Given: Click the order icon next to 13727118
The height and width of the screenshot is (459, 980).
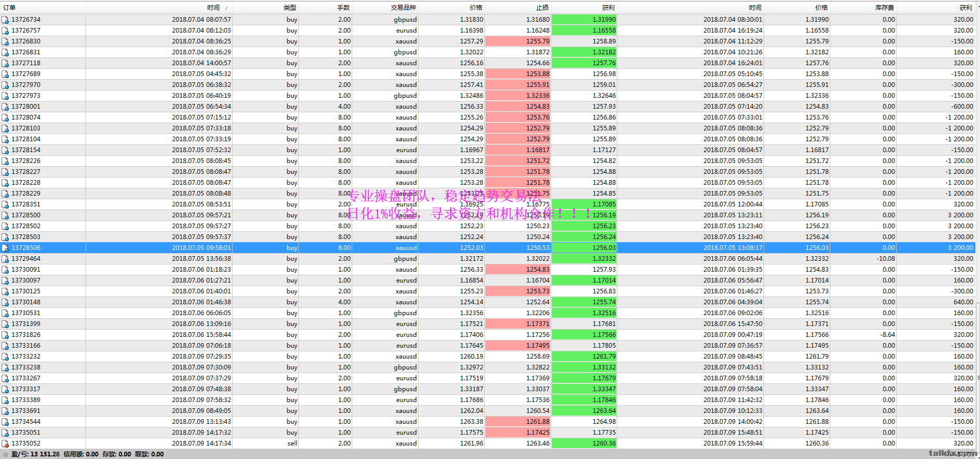Looking at the screenshot, I should click(x=5, y=63).
